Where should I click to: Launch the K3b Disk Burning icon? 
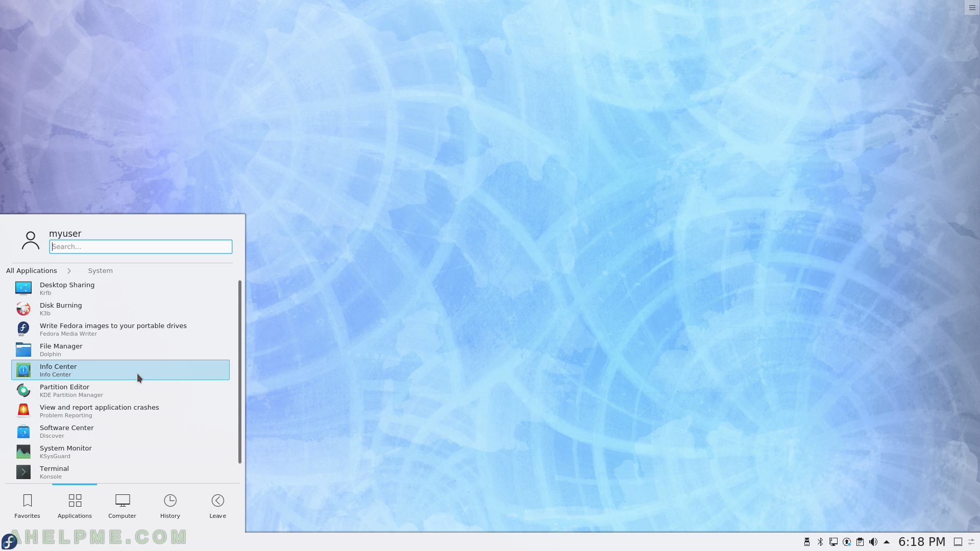(23, 309)
